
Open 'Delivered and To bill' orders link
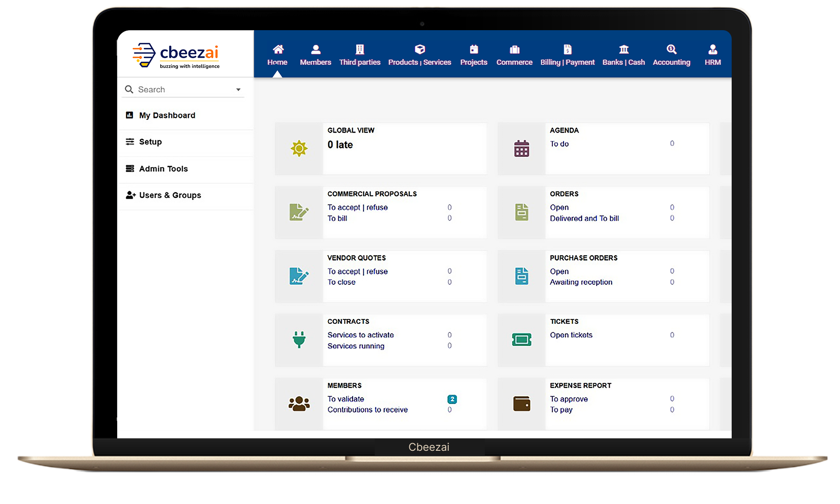click(x=584, y=218)
